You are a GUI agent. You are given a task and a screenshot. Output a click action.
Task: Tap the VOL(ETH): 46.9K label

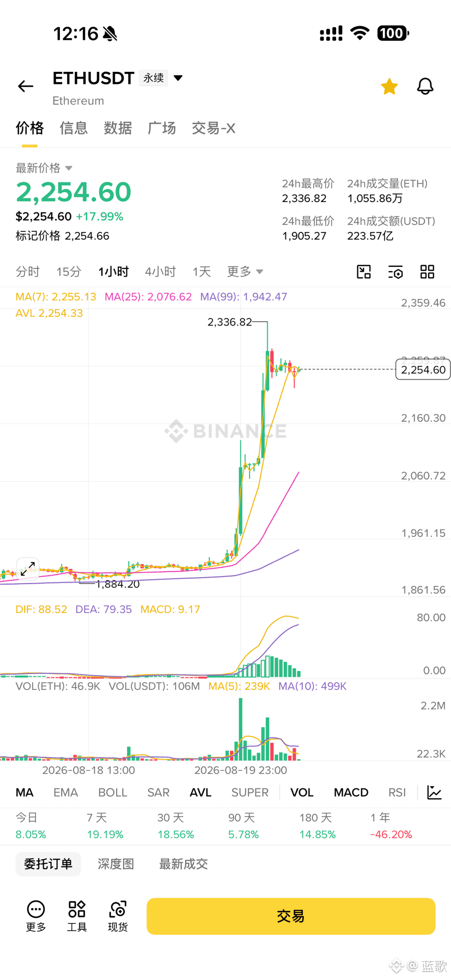click(58, 686)
